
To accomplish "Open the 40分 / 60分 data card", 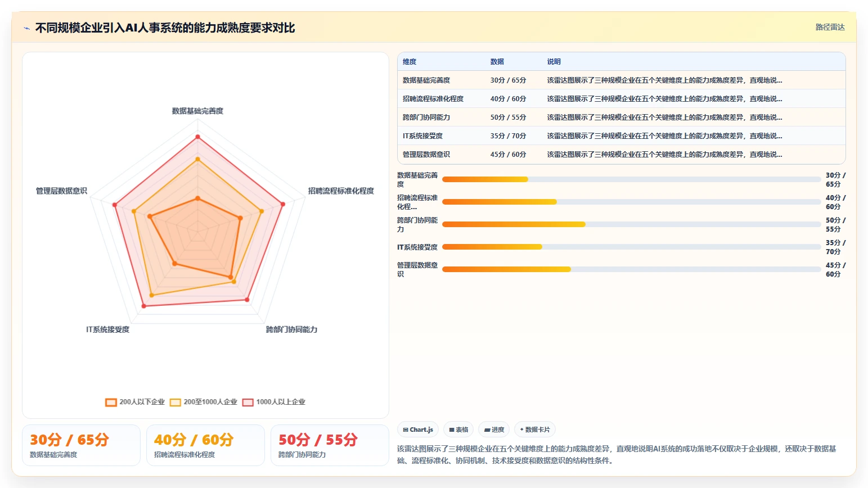I will tap(205, 445).
